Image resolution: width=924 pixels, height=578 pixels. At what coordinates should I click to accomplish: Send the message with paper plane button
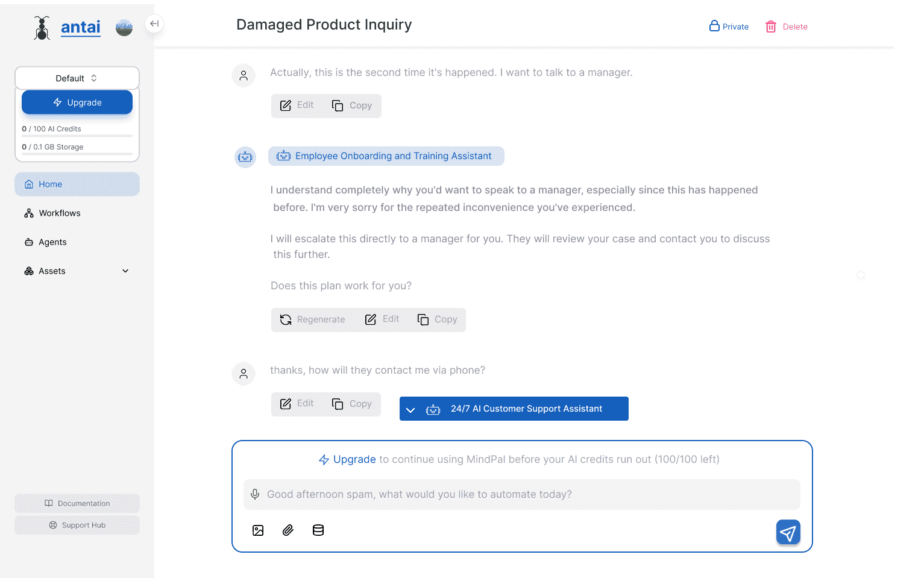pyautogui.click(x=788, y=532)
